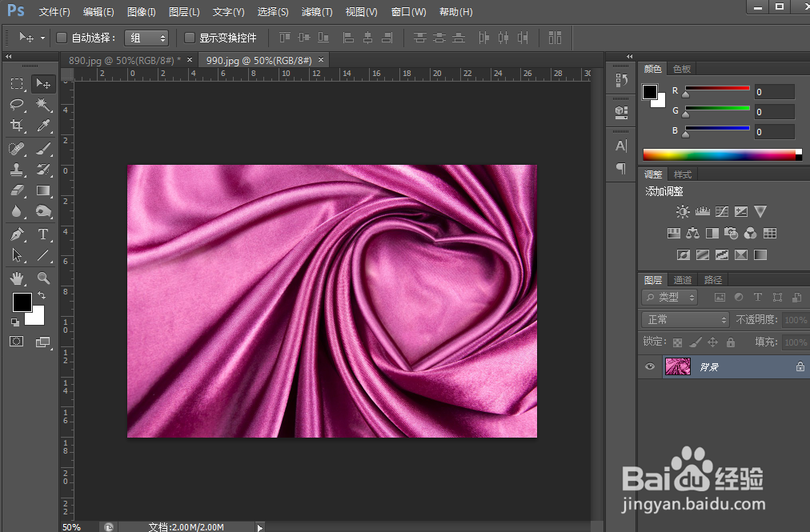This screenshot has height=532, width=810.
Task: Select the Brush tool
Action: click(x=43, y=149)
